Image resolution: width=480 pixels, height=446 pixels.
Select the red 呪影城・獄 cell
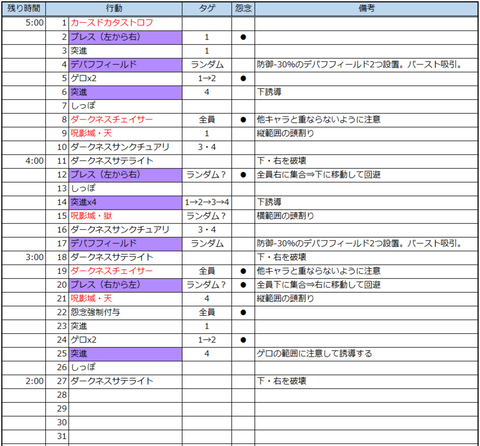click(x=125, y=216)
